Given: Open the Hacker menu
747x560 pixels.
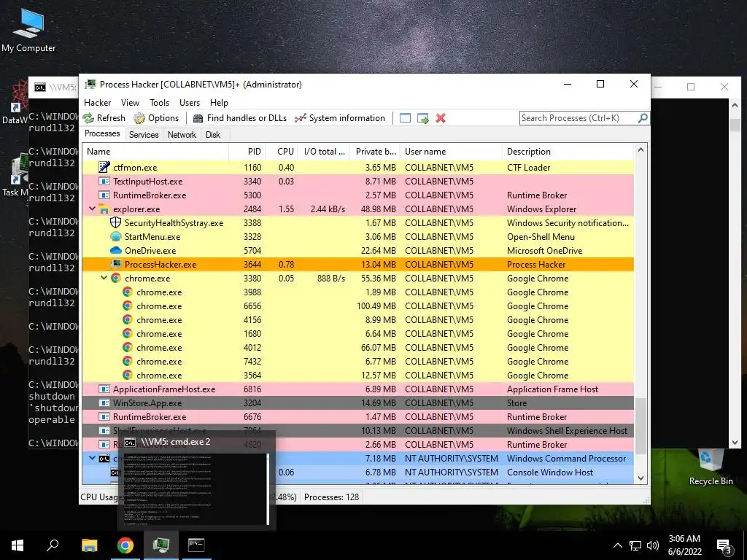Looking at the screenshot, I should point(97,103).
